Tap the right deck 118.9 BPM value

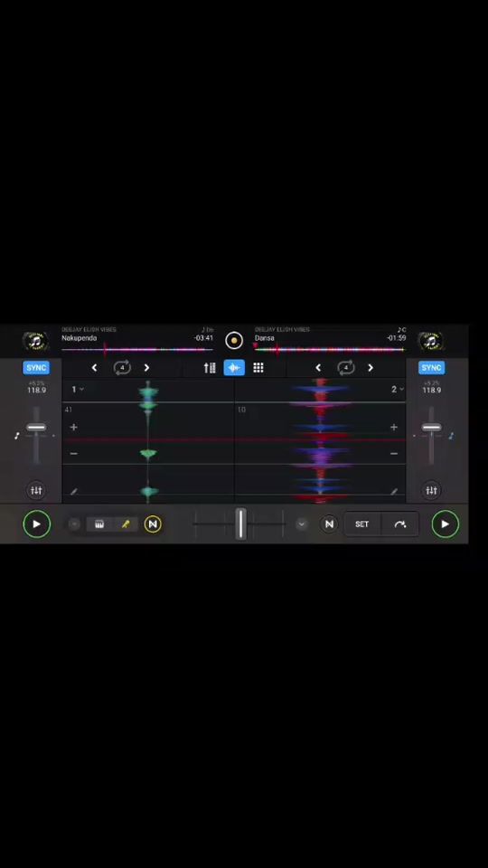pyautogui.click(x=432, y=391)
